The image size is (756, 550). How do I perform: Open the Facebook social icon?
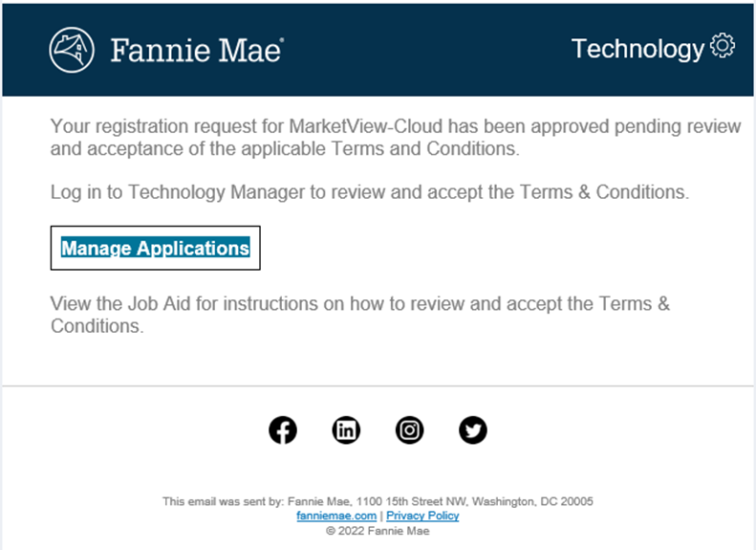pyautogui.click(x=283, y=429)
